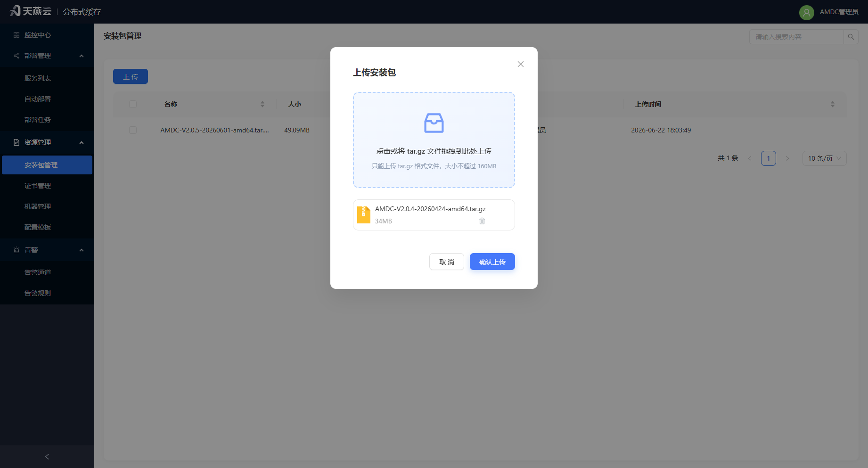Screen dimensions: 868x468
Task: Click the 34MB file size text
Action: point(384,221)
